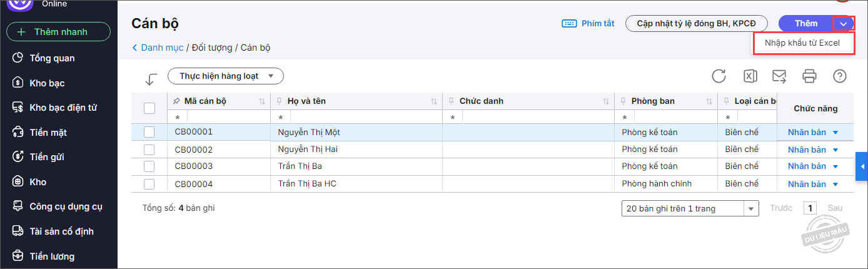Go to Tiền lương module
868x269 pixels.
51,256
